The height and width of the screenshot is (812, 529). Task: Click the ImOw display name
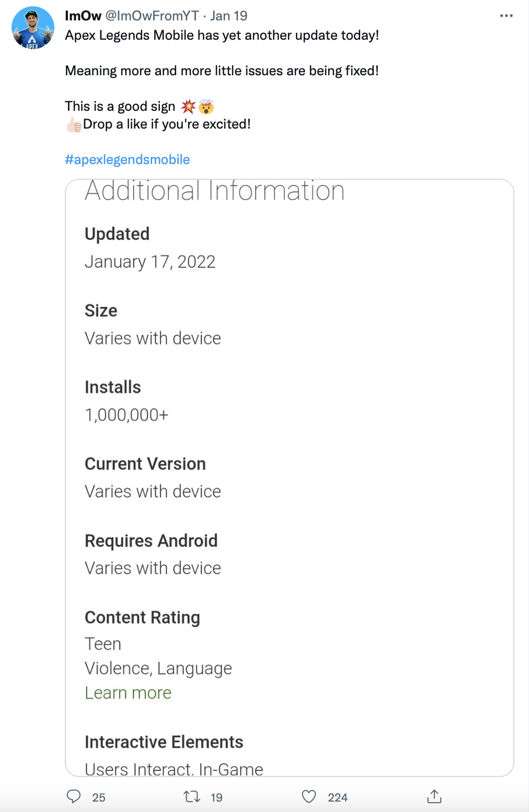pos(83,16)
